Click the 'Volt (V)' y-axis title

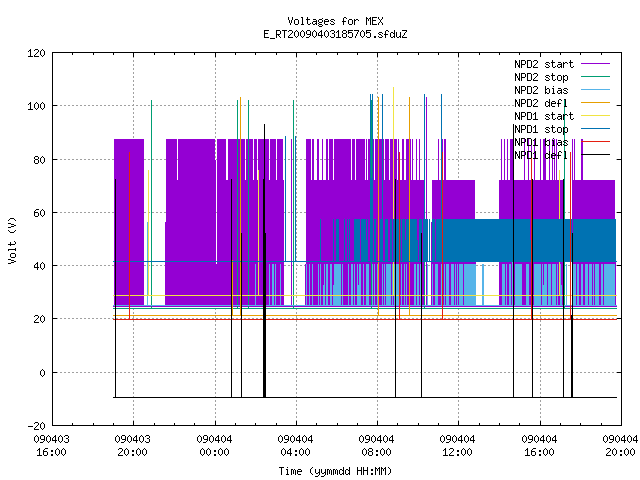[x=12, y=240]
